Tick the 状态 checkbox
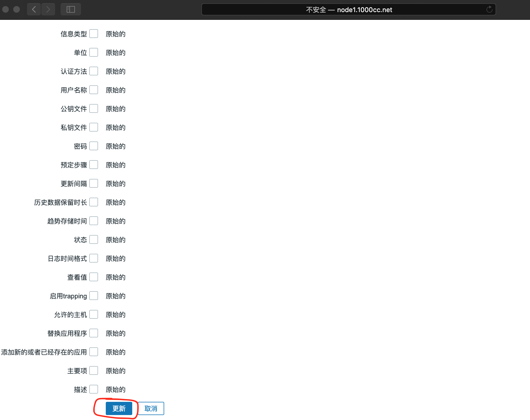The height and width of the screenshot is (420, 530). pos(94,239)
